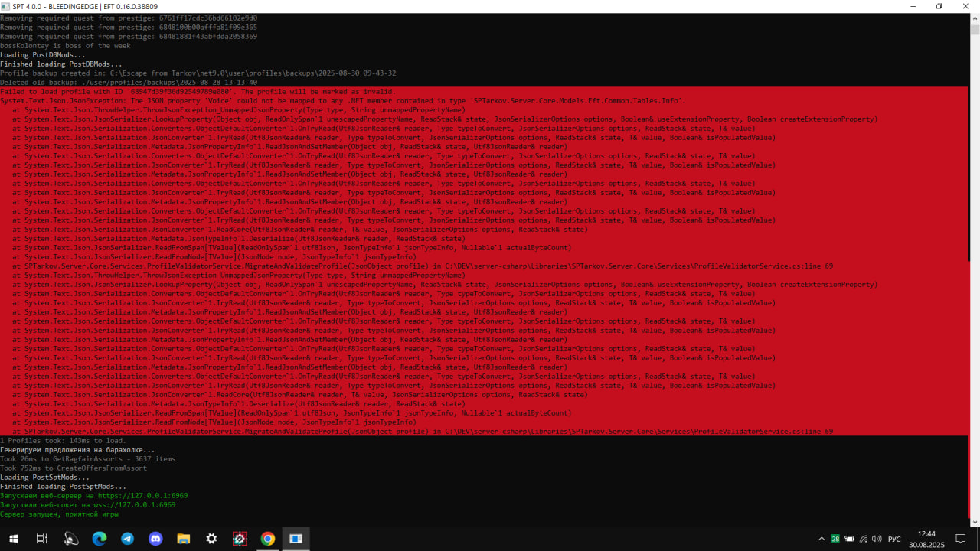The width and height of the screenshot is (980, 551).
Task: Expand hidden system tray icons chevron
Action: pos(822,539)
